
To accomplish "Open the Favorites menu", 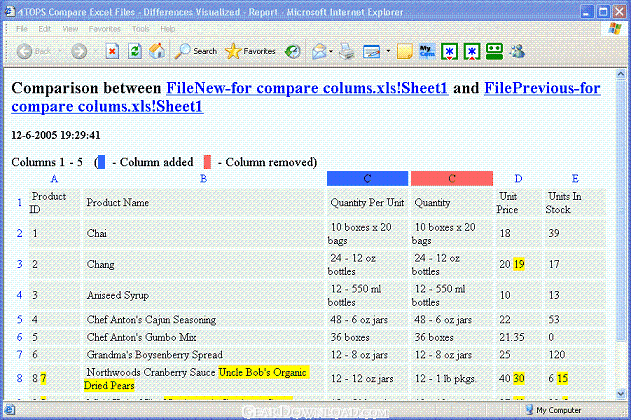I will pos(105,29).
